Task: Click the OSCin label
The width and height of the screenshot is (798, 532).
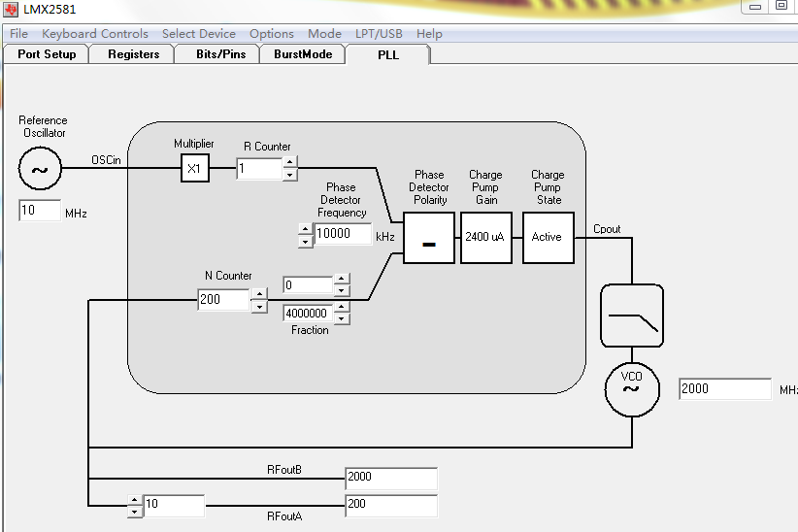Action: click(107, 160)
